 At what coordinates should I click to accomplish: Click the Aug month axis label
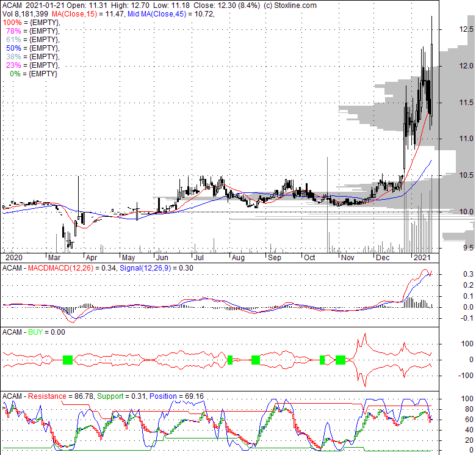[238, 258]
